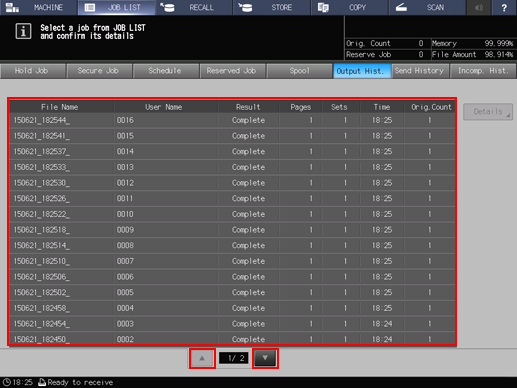Viewport: 517px width, 388px height.
Task: Click the 1/2 page indicator
Action: coord(234,358)
